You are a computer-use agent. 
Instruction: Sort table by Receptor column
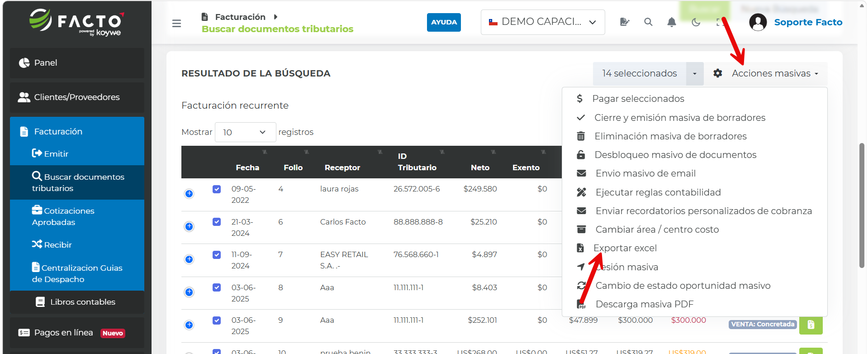pyautogui.click(x=342, y=167)
